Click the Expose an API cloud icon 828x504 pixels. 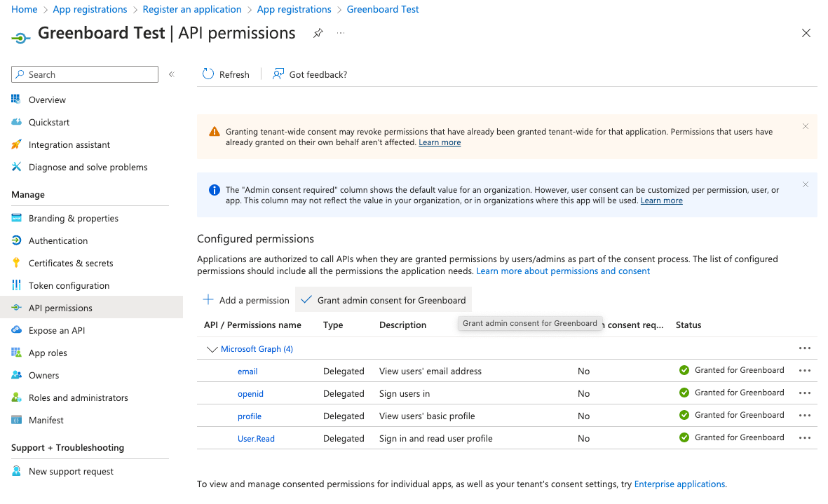pyautogui.click(x=16, y=330)
